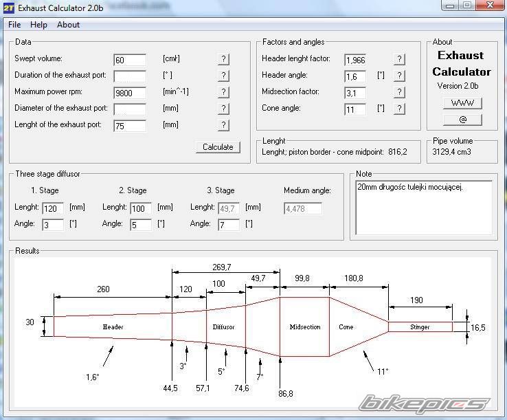Click the stinger diameter '16,5'
The image size is (507, 420).
(x=478, y=328)
